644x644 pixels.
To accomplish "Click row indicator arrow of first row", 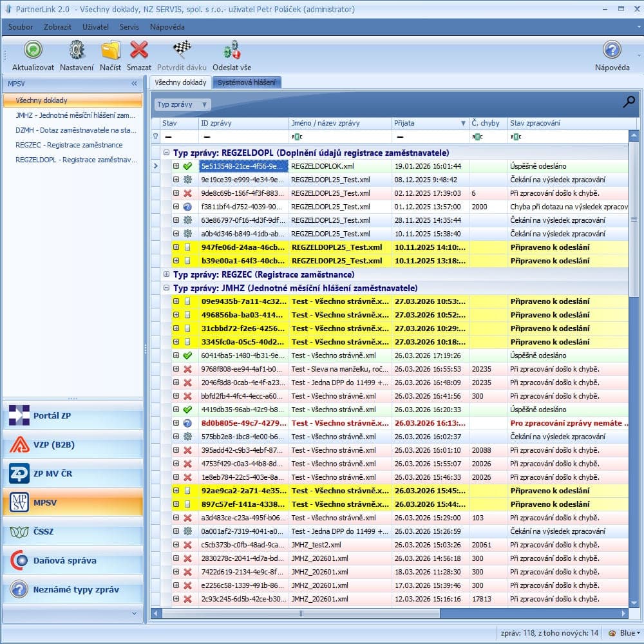I will [156, 166].
